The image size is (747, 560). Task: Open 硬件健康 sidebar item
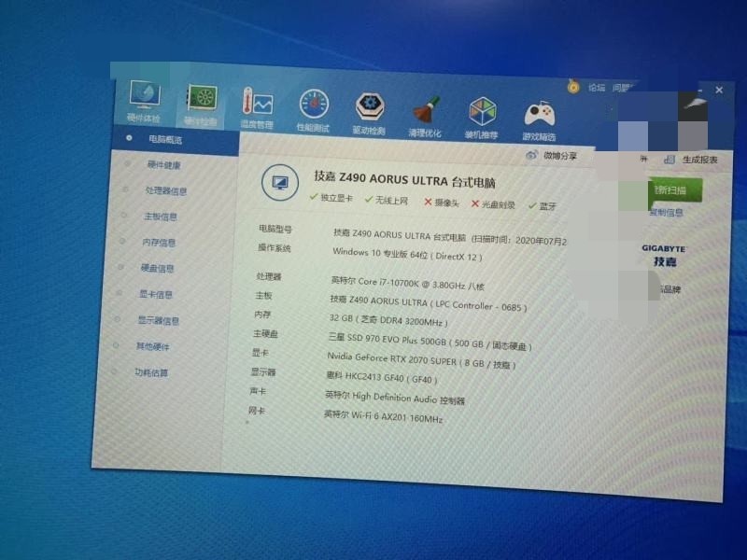click(164, 165)
